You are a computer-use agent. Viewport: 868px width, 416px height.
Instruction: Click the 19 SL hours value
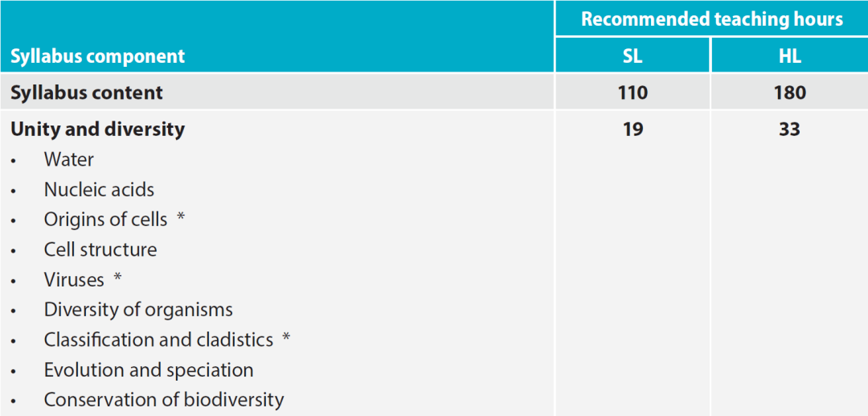pos(633,130)
